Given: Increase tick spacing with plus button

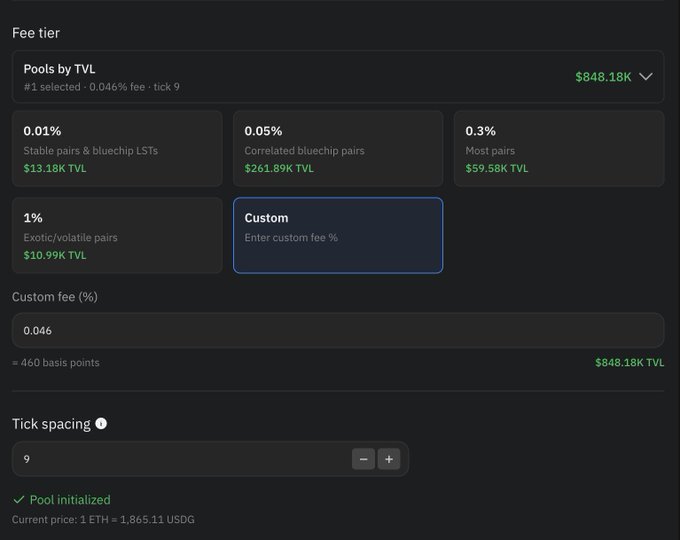Looking at the screenshot, I should click(389, 459).
